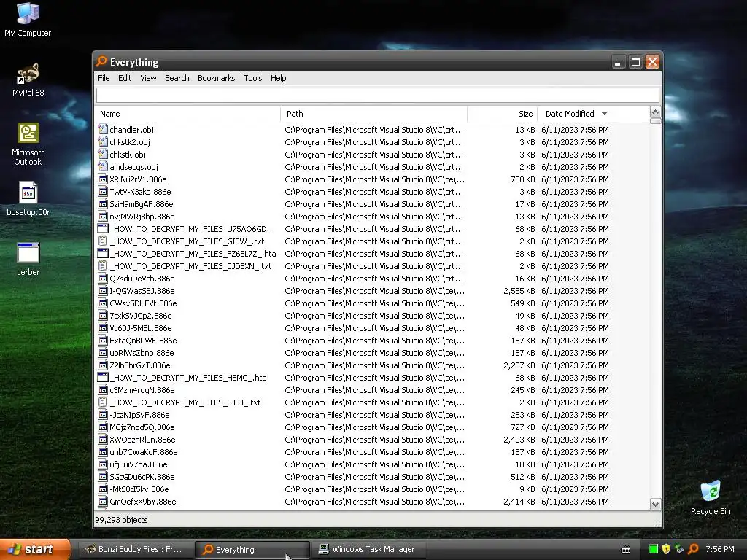Select the I-QGWasSBJ.886e file icon
The image size is (747, 560).
[102, 290]
